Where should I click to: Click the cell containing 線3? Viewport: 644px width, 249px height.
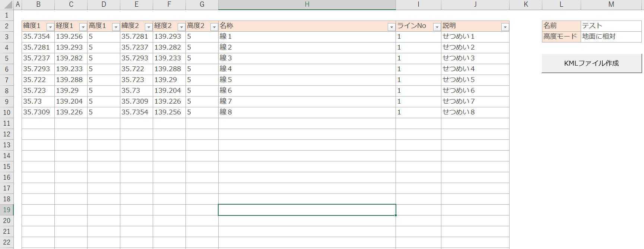307,58
